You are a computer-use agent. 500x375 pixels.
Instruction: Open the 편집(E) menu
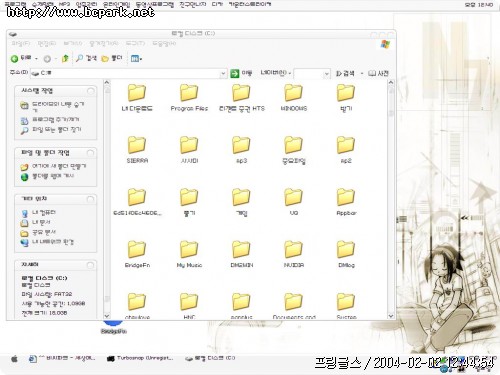point(46,44)
